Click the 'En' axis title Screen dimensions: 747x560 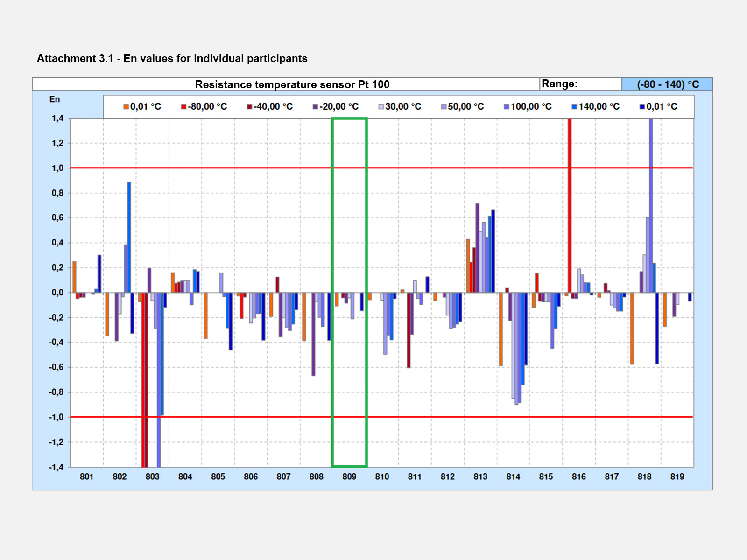point(55,99)
